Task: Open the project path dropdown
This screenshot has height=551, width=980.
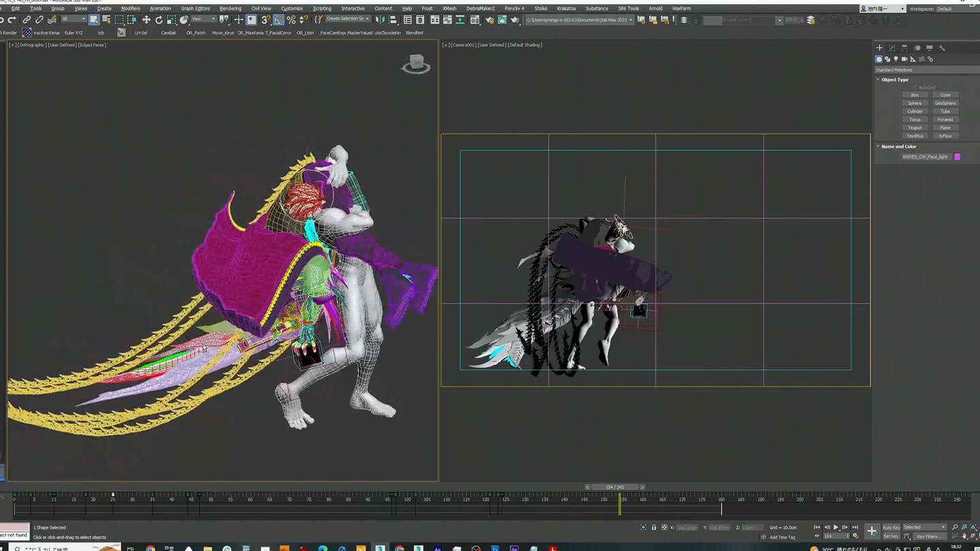Action: (x=580, y=20)
